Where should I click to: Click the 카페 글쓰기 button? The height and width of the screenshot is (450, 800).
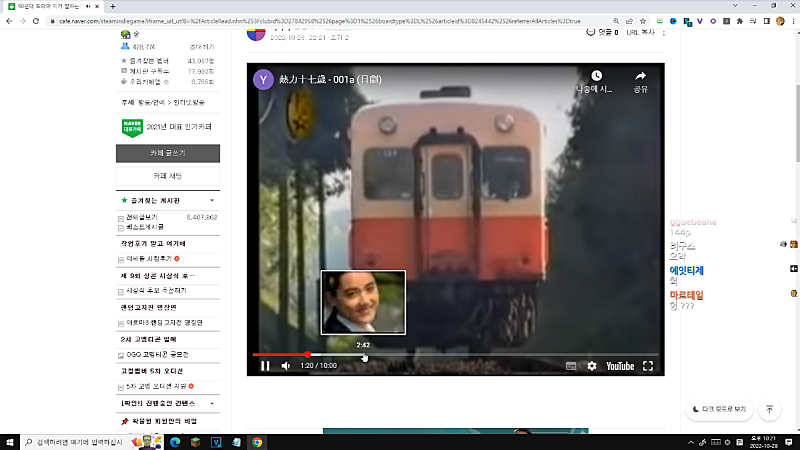pos(168,153)
